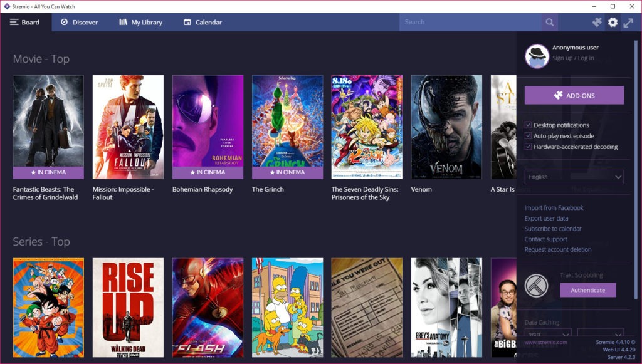This screenshot has height=364, width=642.
Task: Open the While You Were Out note poster
Action: pyautogui.click(x=367, y=308)
